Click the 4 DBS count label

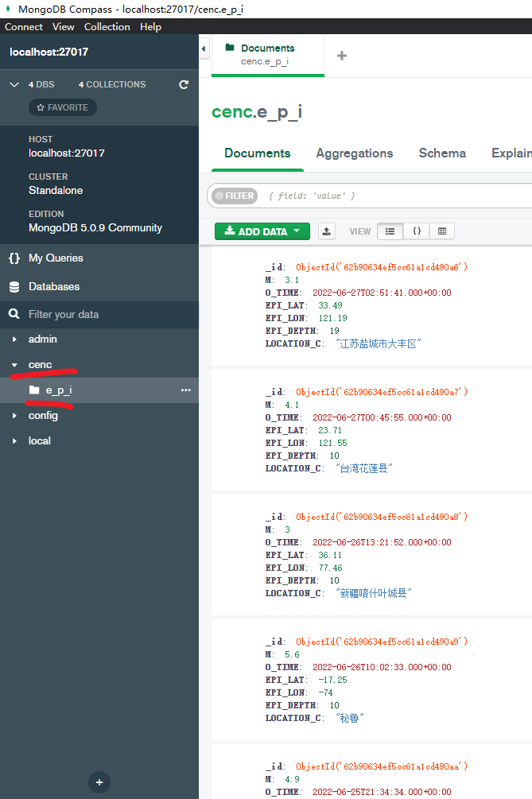click(x=41, y=84)
